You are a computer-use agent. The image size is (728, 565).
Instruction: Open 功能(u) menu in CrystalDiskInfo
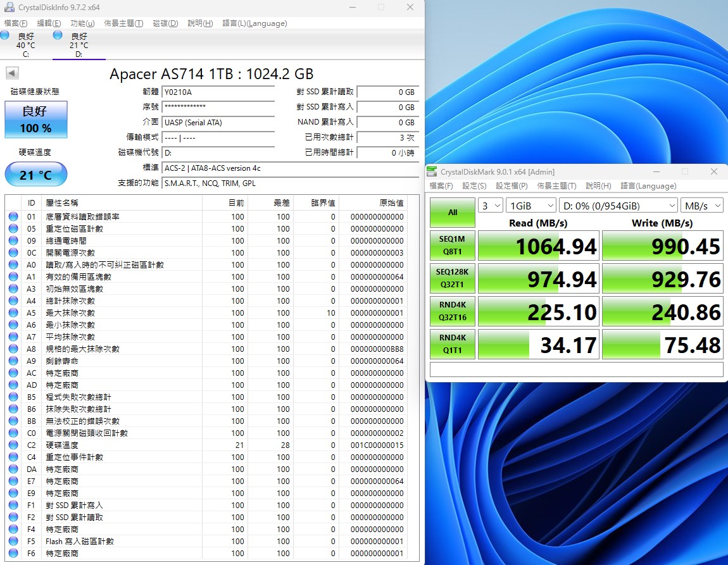click(x=82, y=23)
